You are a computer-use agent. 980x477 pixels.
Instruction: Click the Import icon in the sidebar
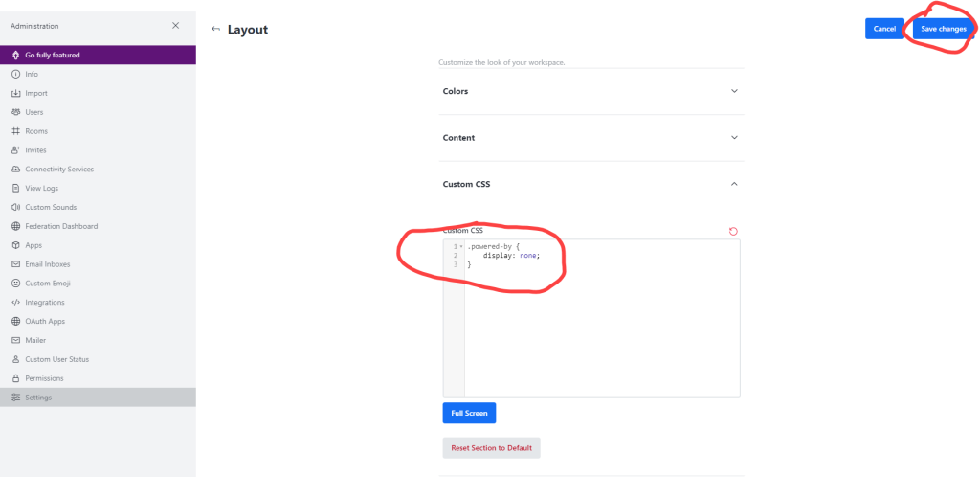pos(15,93)
